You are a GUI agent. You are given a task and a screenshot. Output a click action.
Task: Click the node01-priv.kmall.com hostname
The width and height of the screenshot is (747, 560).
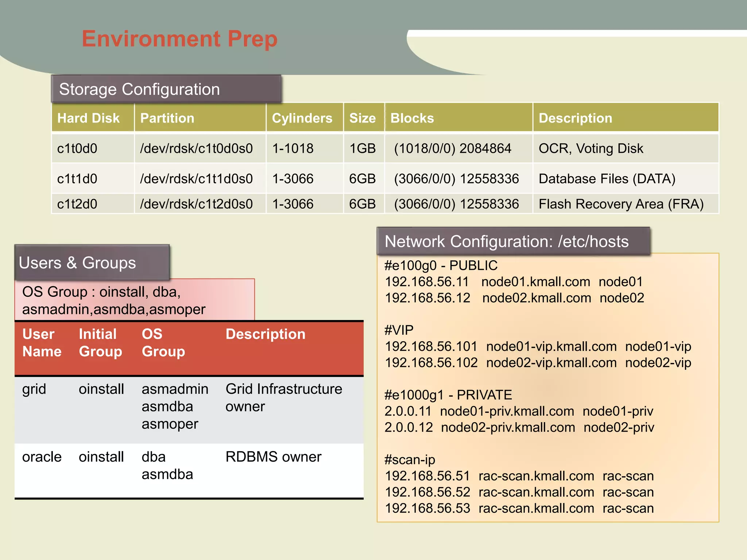507,411
